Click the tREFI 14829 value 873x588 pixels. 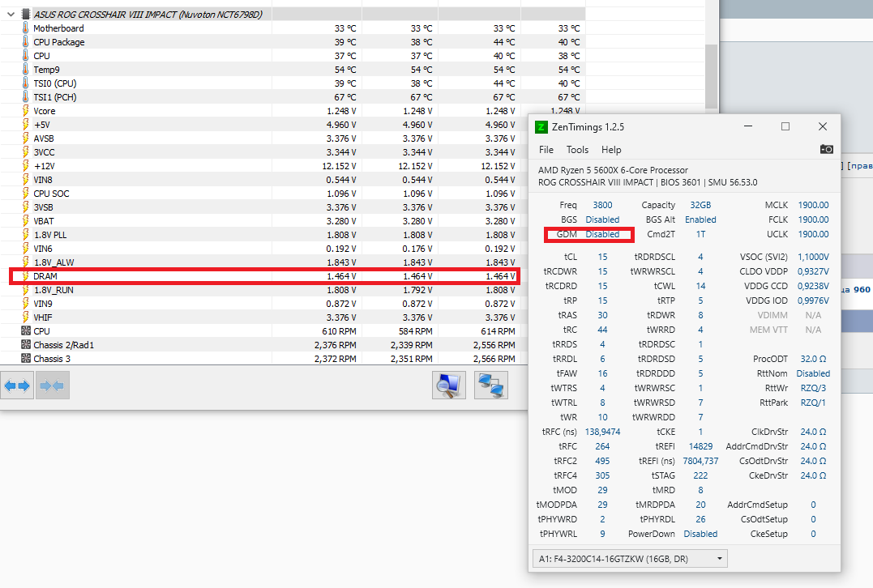click(x=700, y=446)
